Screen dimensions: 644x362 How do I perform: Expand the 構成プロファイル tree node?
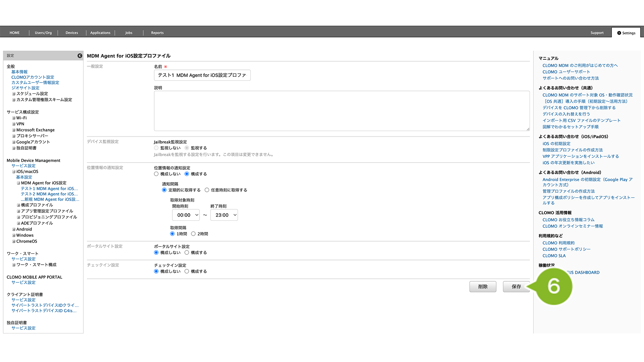18,205
